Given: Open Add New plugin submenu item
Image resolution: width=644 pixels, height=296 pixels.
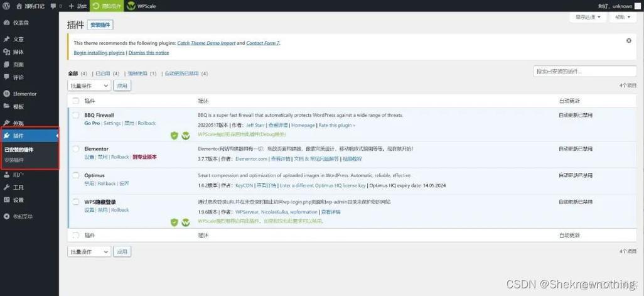Looking at the screenshot, I should (x=14, y=160).
